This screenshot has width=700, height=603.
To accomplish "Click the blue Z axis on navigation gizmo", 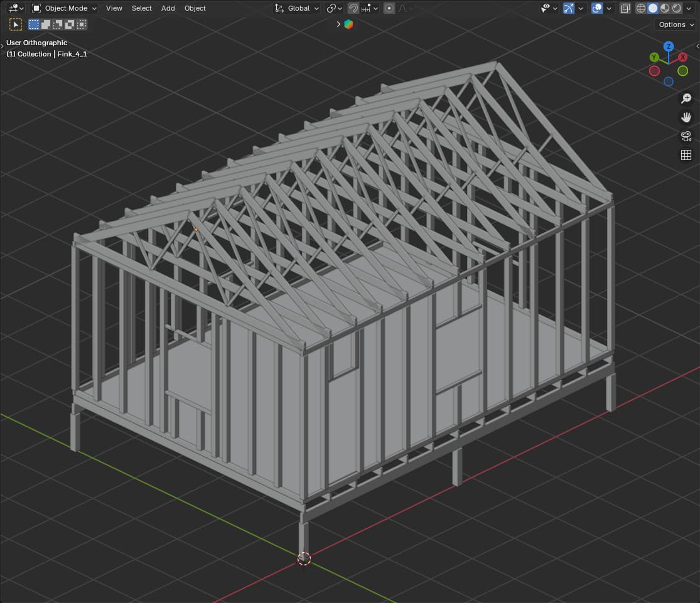I will pyautogui.click(x=669, y=46).
